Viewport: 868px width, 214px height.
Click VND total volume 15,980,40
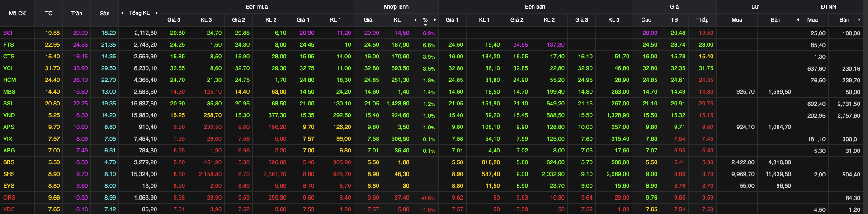pos(144,115)
